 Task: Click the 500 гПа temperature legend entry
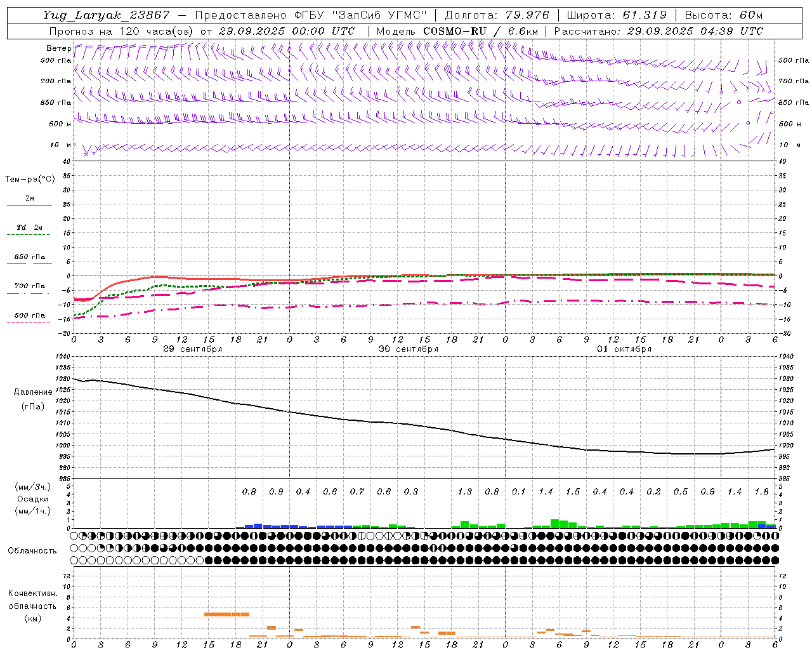(x=30, y=315)
